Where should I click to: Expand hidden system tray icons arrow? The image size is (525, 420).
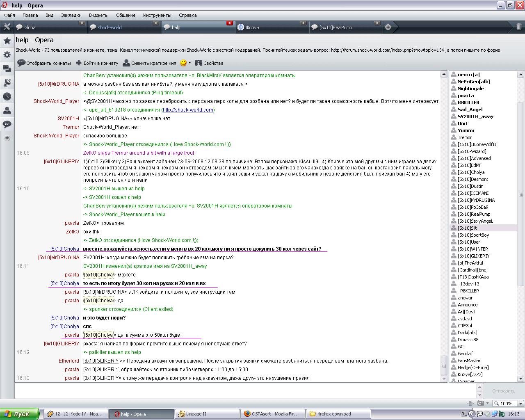473,414
